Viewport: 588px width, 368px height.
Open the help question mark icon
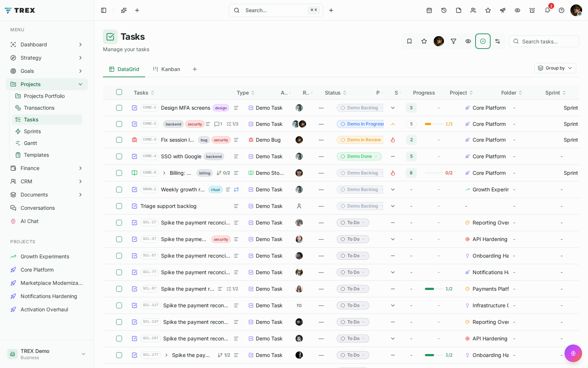562,10
